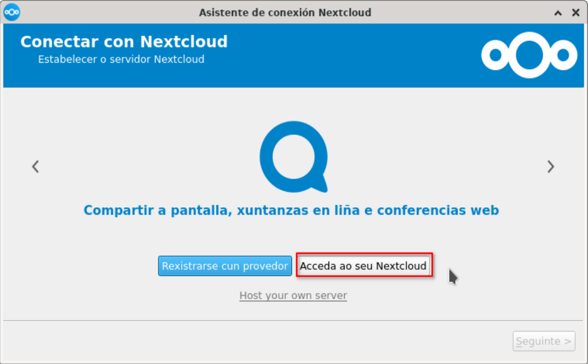Screen dimensions: 588x364
Task: Click the 'Seguinte >' button
Action: (x=543, y=341)
